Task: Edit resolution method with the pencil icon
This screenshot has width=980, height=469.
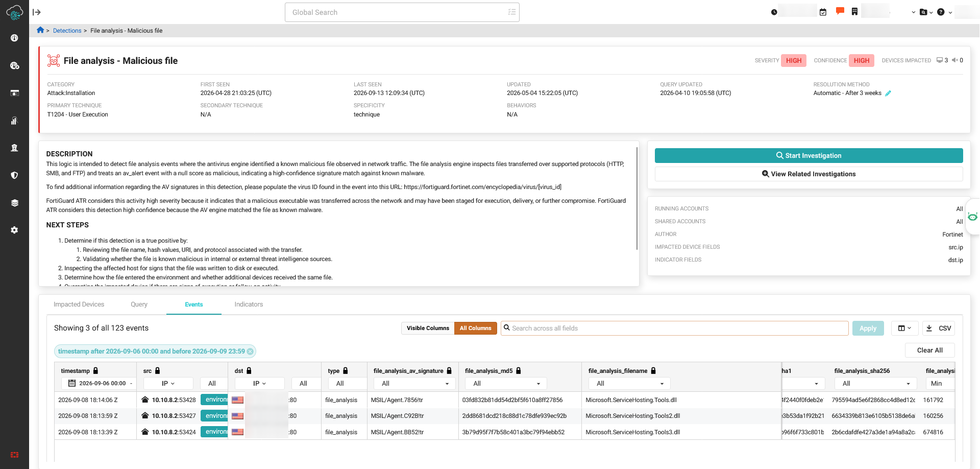Action: [888, 93]
